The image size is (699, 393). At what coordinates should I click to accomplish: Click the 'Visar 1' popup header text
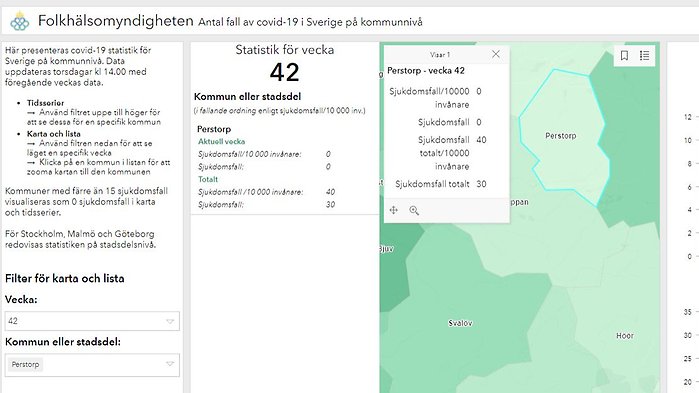(x=440, y=55)
